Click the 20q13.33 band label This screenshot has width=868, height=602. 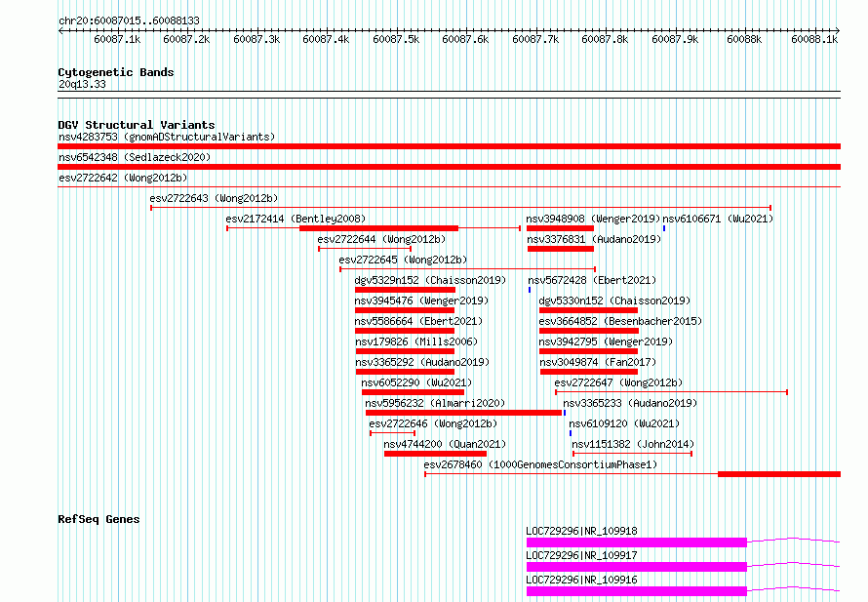coord(82,84)
